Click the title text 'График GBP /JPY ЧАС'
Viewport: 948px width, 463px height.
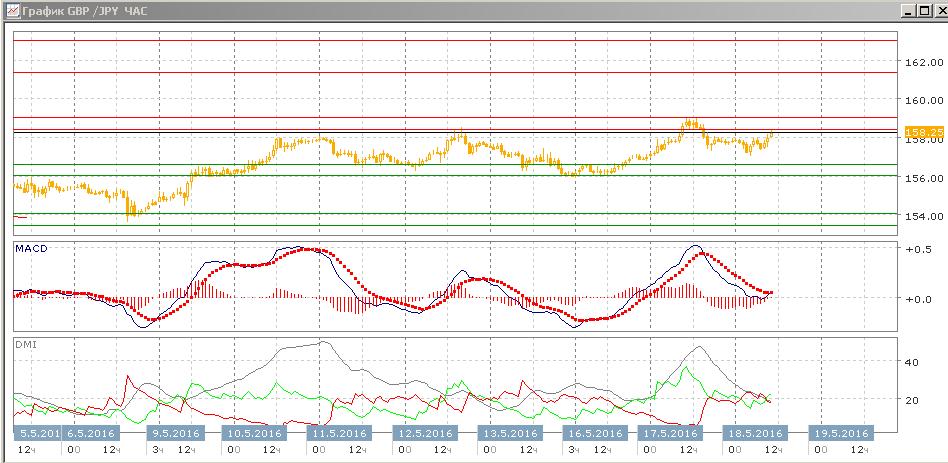[84, 11]
